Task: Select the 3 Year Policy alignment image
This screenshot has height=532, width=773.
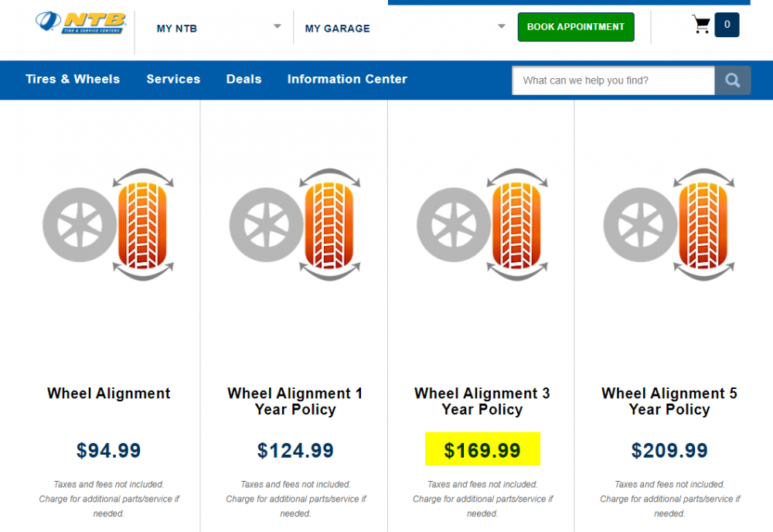Action: click(482, 224)
